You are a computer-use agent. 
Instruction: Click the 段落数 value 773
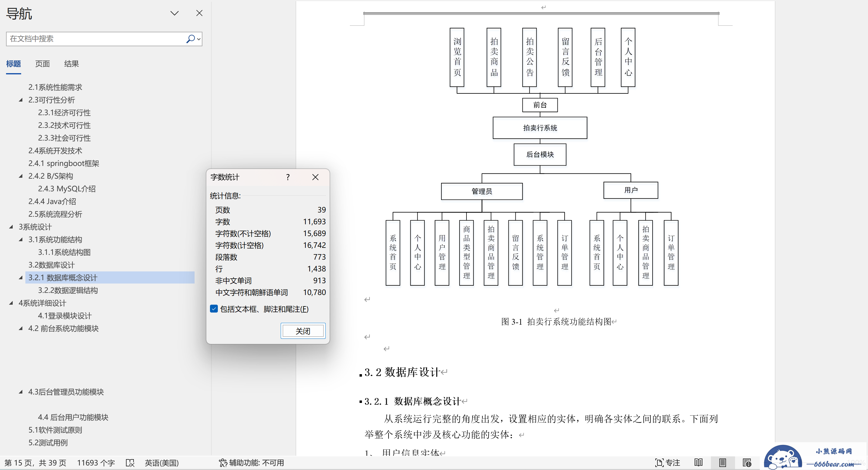tap(319, 257)
